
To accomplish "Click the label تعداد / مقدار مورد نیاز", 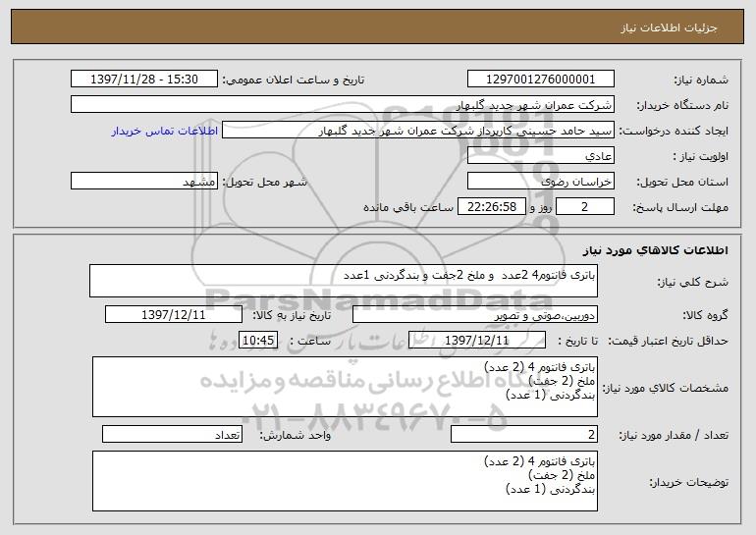I will pos(674,435).
